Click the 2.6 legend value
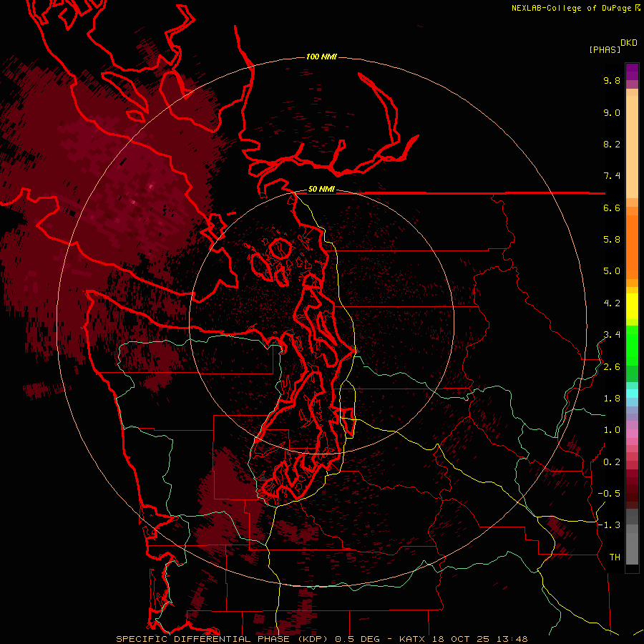Viewport: 644px width, 644px height. (x=612, y=367)
